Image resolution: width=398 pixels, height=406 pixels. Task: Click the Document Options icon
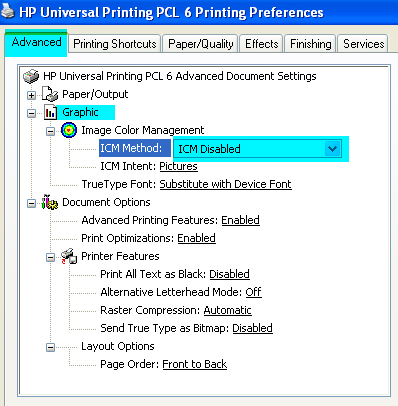tap(50, 202)
